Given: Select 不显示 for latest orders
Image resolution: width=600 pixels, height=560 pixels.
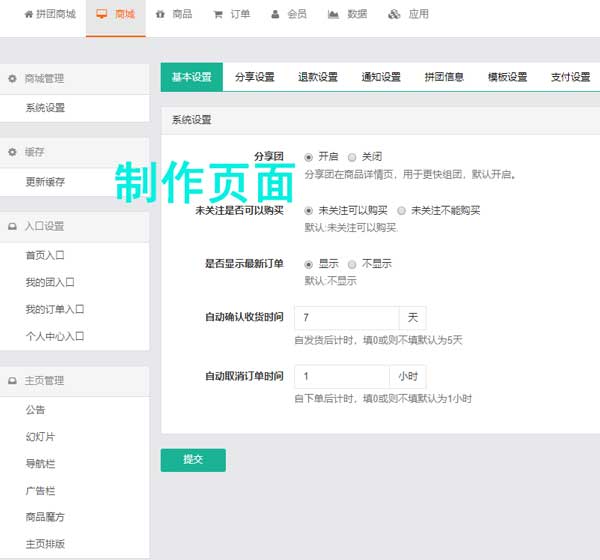Looking at the screenshot, I should pos(352,264).
